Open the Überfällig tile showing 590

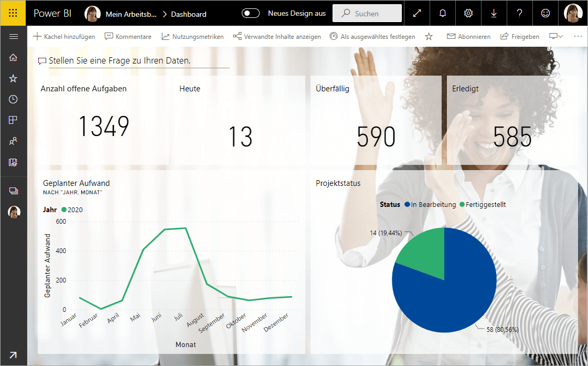click(376, 120)
